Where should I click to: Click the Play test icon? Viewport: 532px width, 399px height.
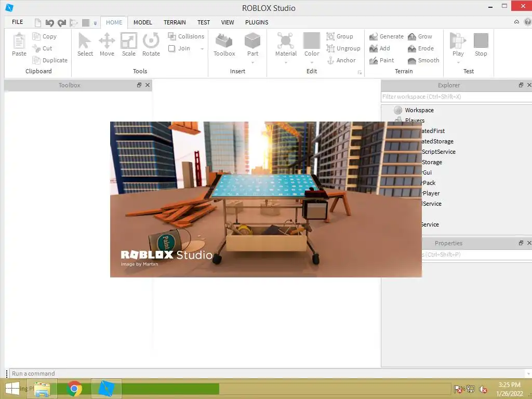coord(458,41)
